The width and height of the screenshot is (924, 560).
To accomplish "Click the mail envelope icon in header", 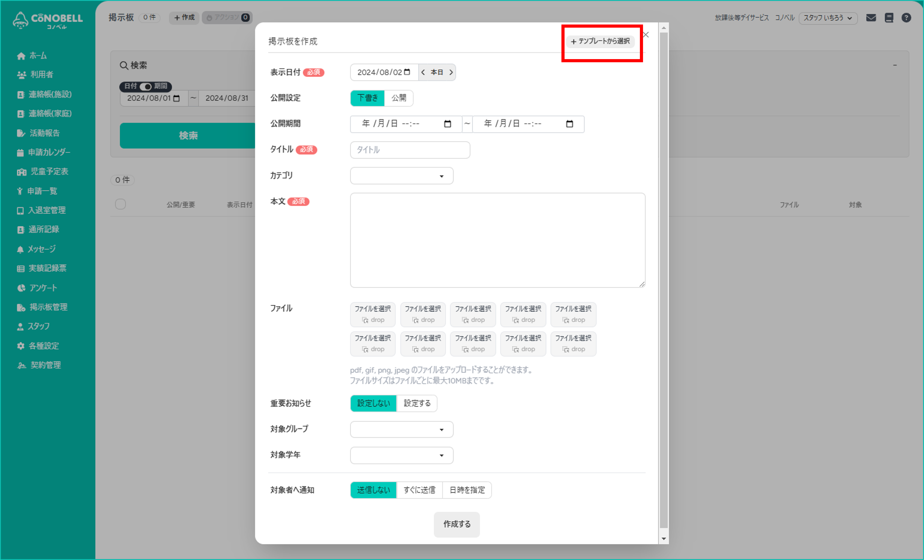I will 871,18.
